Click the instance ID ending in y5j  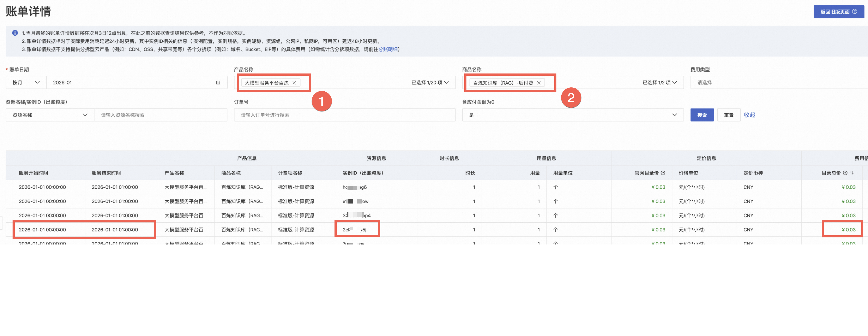(354, 230)
